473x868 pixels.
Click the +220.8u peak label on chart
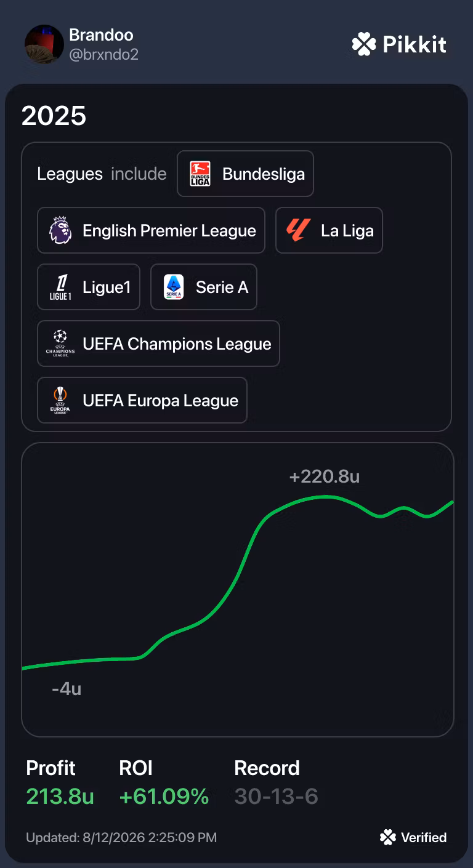click(325, 476)
